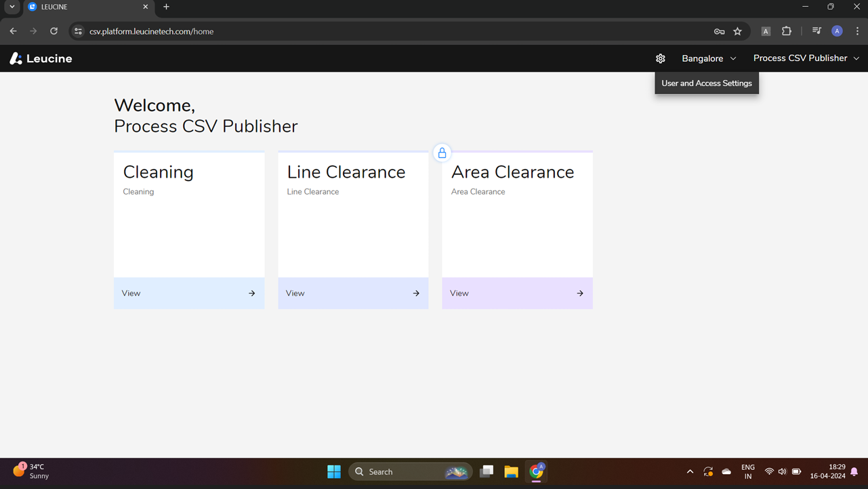868x489 pixels.
Task: Open the A extension icon
Action: tap(766, 31)
